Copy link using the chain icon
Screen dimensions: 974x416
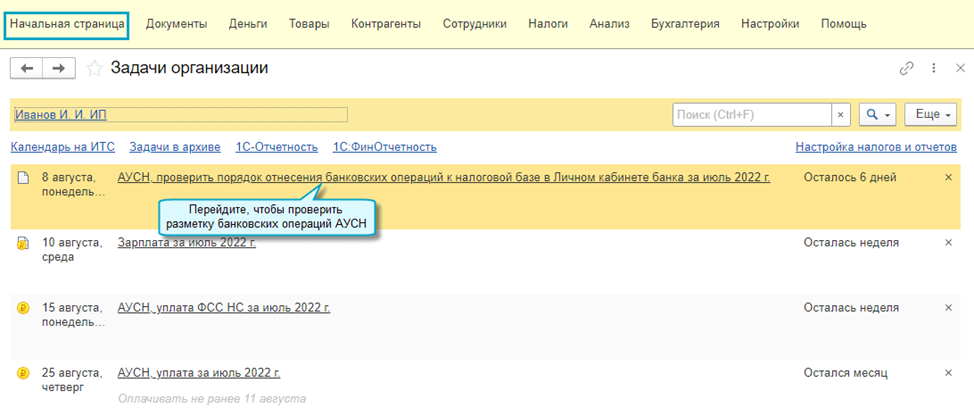[x=907, y=68]
